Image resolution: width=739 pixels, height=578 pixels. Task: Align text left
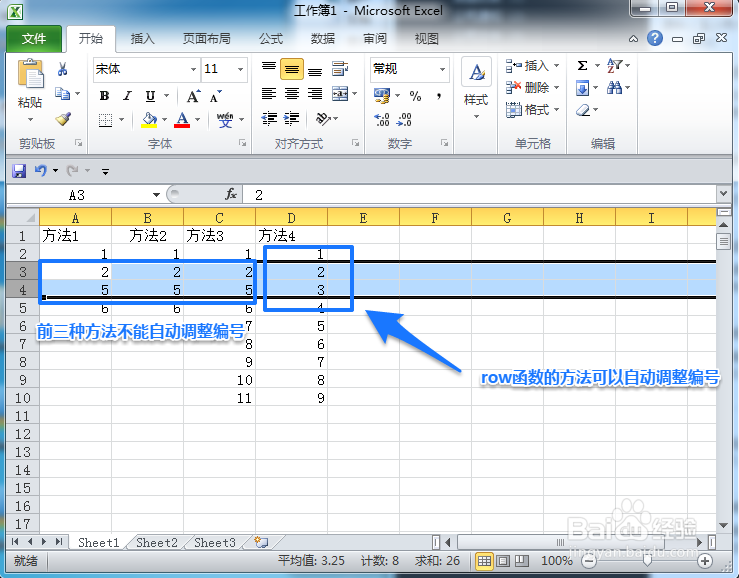tap(269, 94)
